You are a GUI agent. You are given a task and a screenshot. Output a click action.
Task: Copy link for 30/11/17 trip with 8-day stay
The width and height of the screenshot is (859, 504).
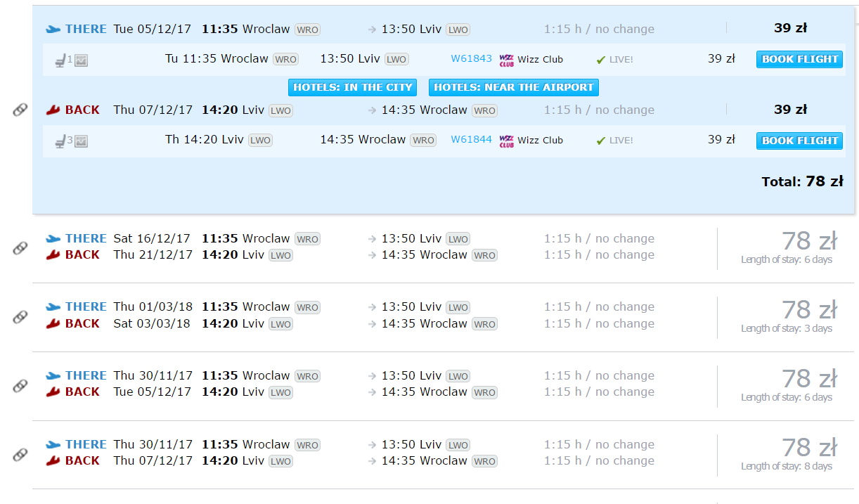coord(20,454)
